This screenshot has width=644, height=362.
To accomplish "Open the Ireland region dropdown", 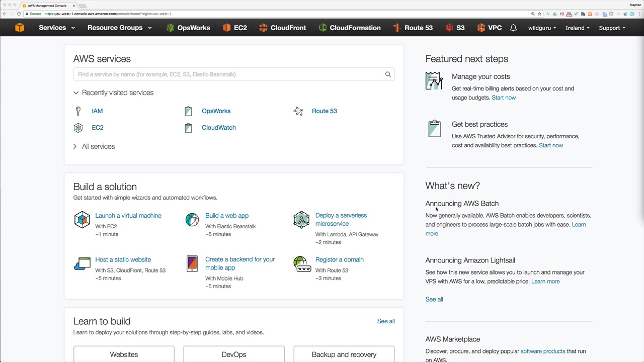I will click(577, 28).
